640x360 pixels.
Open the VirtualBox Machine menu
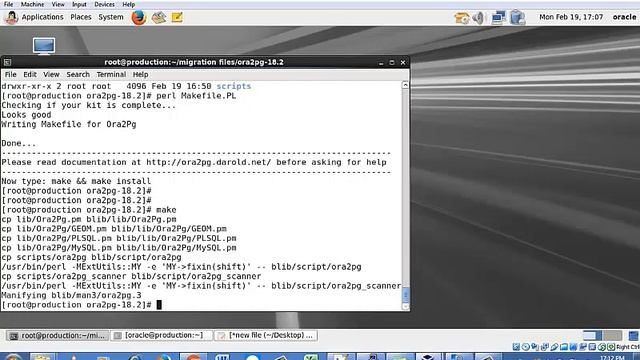pos(32,4)
